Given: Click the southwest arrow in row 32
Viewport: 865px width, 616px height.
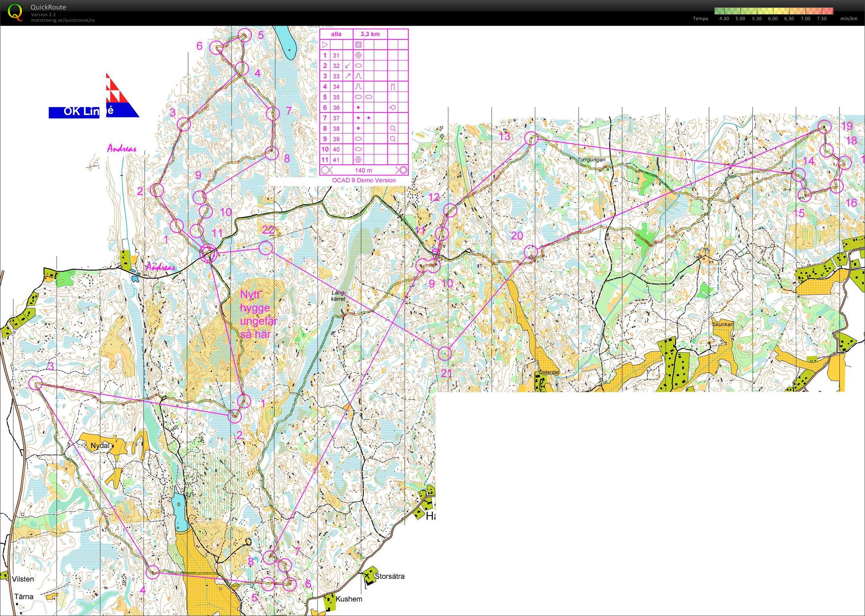Looking at the screenshot, I should 348,66.
